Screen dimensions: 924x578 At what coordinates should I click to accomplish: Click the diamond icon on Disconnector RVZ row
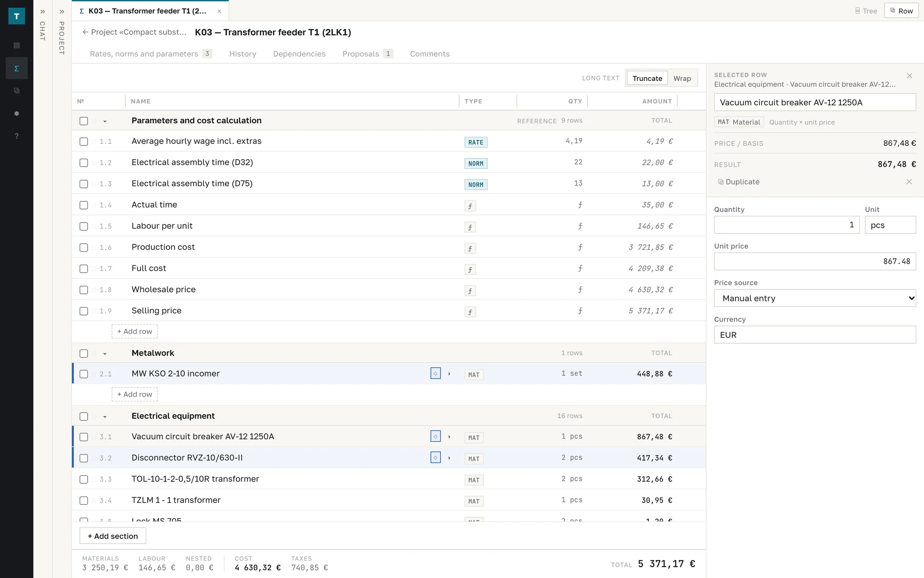tap(435, 458)
